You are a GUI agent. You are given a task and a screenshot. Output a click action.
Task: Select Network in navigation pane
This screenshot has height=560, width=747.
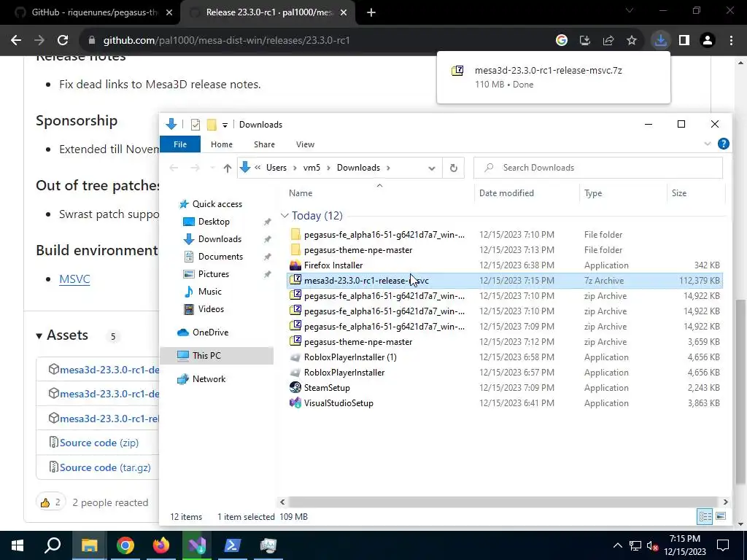pos(209,379)
